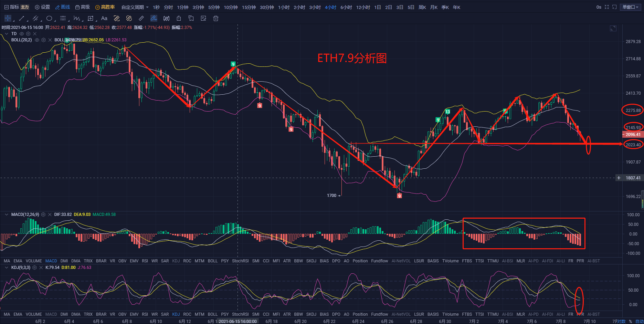Click the plain ruler icon
Image resolution: width=644 pixels, height=324 pixels.
pyautogui.click(x=141, y=18)
